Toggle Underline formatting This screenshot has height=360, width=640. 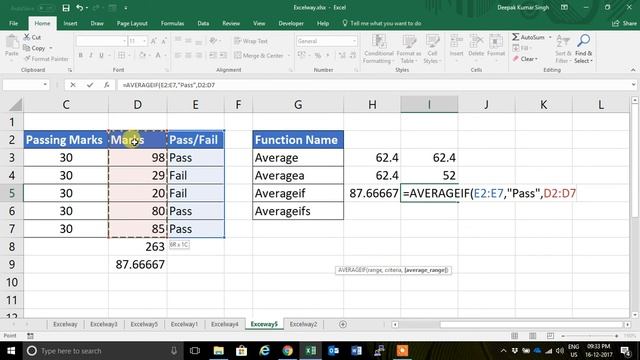tap(101, 55)
